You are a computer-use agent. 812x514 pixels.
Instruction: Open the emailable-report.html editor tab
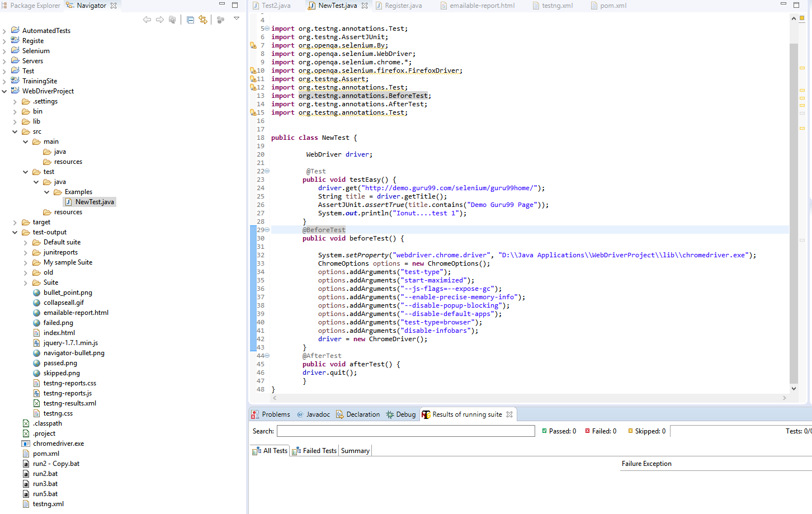[x=477, y=6]
